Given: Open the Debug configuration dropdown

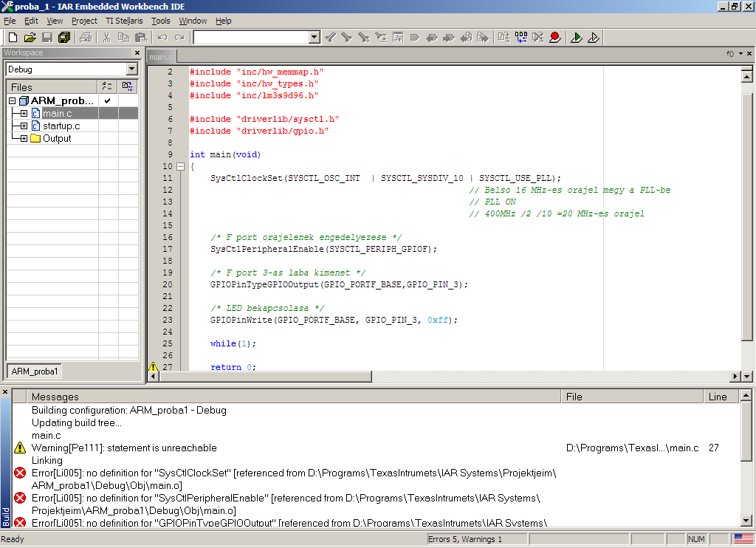Looking at the screenshot, I should pos(131,69).
